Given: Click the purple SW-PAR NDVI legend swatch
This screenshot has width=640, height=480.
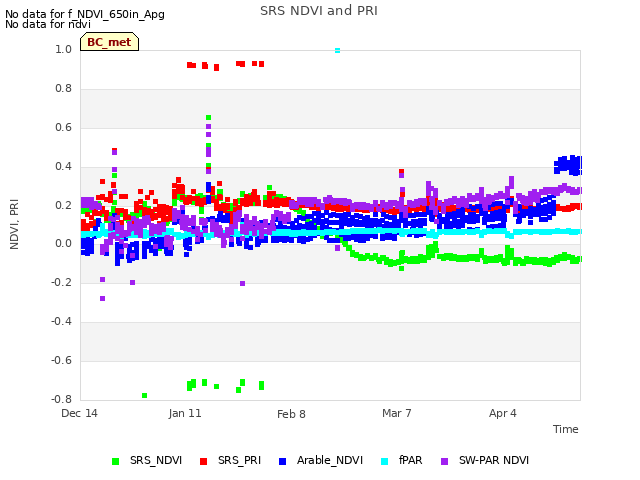Looking at the screenshot, I should [445, 461].
